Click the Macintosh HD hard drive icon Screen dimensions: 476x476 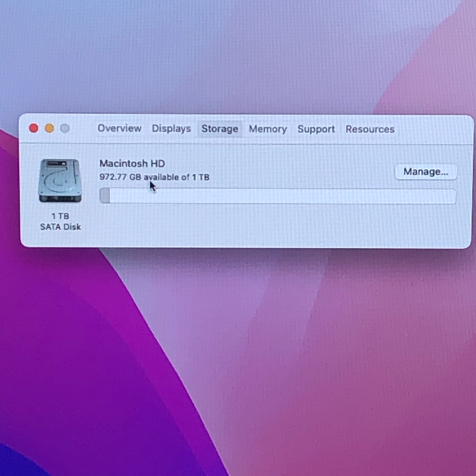(60, 181)
